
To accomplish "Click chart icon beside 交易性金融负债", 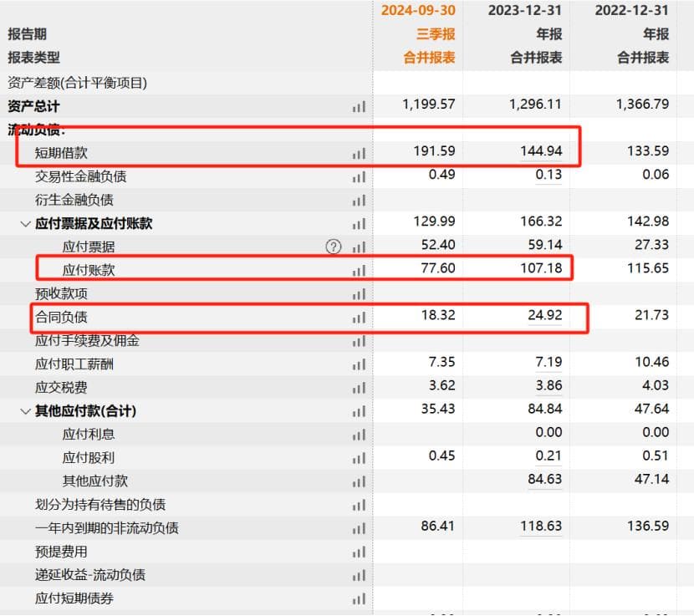I will [359, 177].
